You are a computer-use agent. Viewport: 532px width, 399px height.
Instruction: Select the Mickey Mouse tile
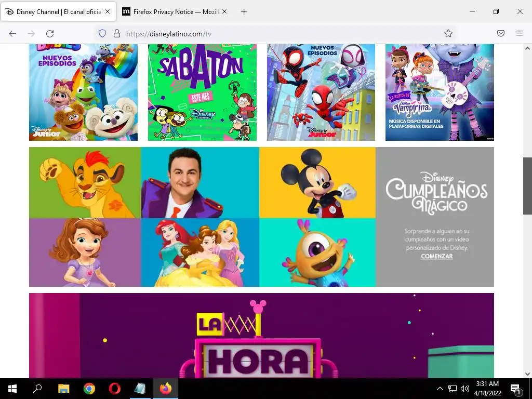tap(317, 182)
